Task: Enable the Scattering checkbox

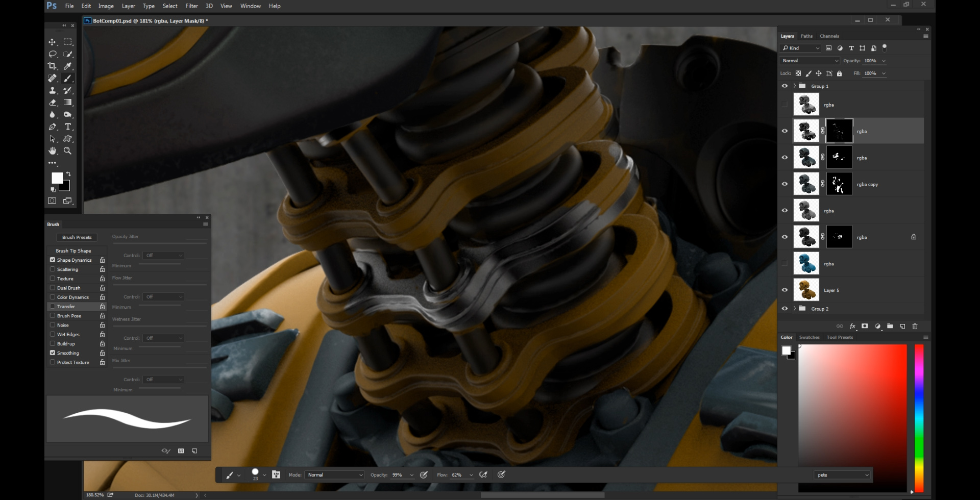Action: [53, 269]
